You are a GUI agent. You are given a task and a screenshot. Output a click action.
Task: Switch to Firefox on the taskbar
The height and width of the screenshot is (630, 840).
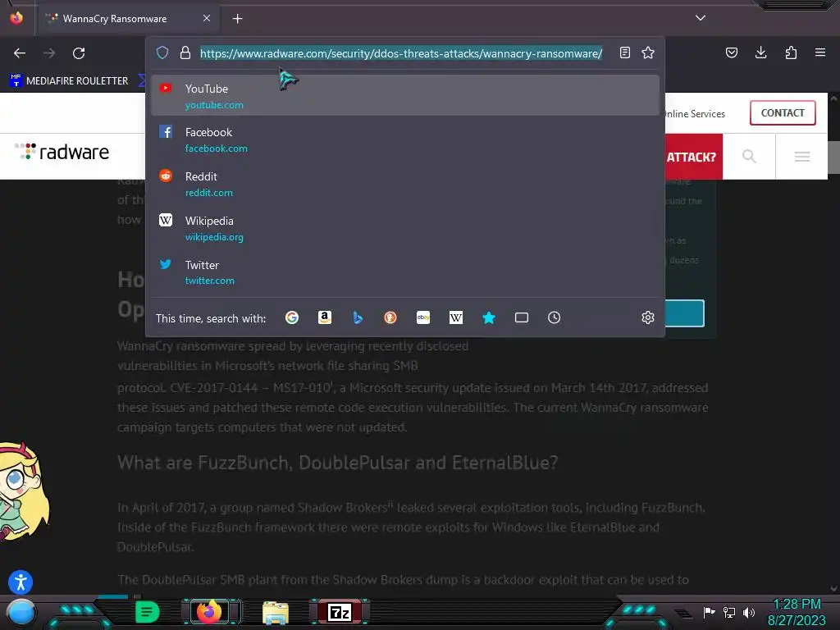[x=210, y=611]
